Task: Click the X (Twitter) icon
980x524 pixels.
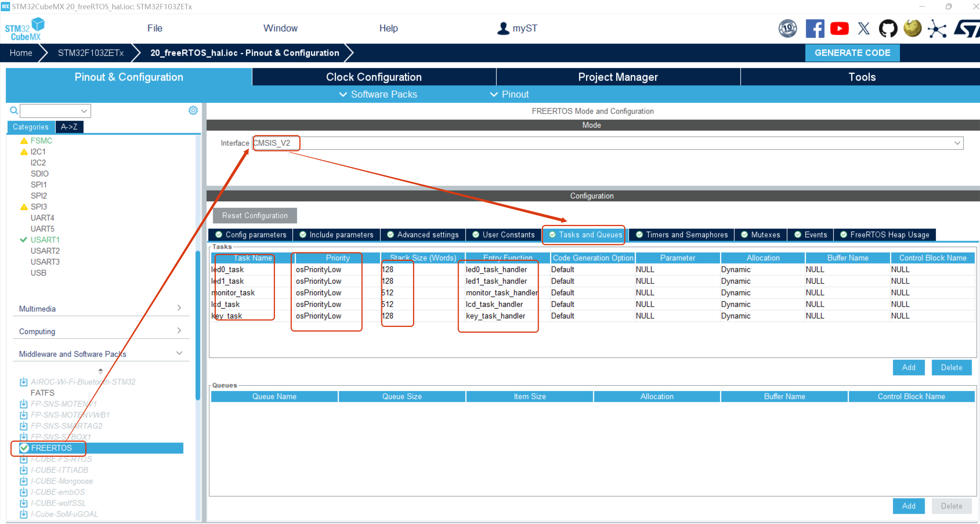Action: click(864, 29)
